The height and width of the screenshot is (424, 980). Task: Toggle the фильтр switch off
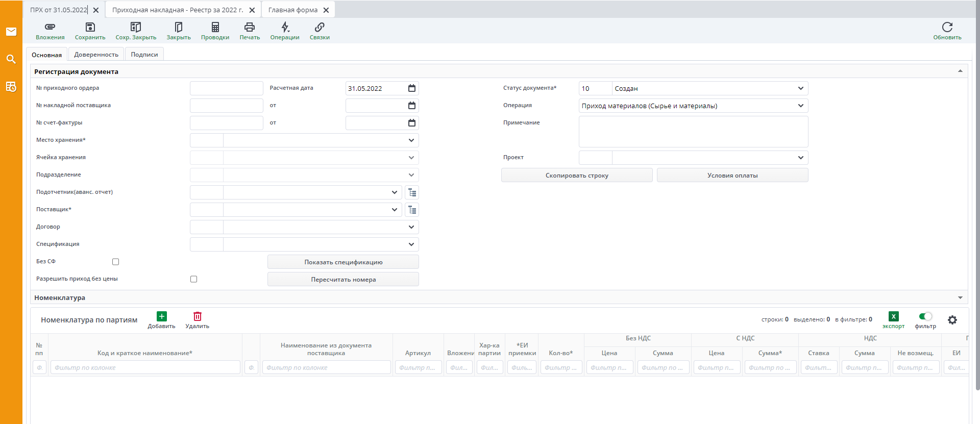(925, 316)
